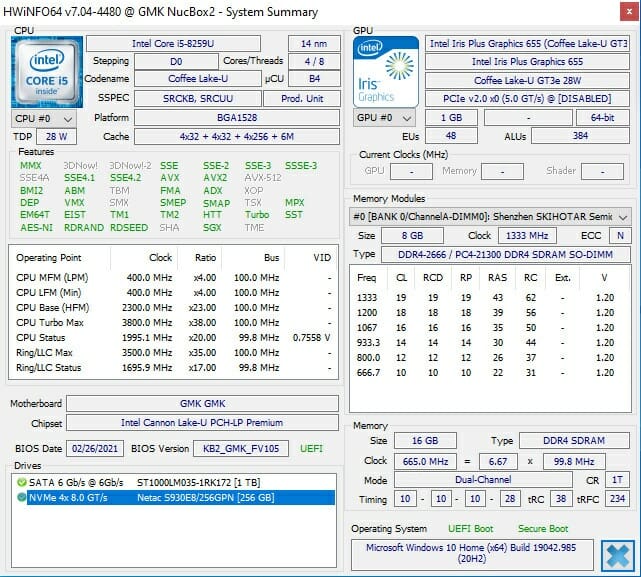Close the System Summary window
This screenshot has height=577, width=641.
pyautogui.click(x=630, y=11)
